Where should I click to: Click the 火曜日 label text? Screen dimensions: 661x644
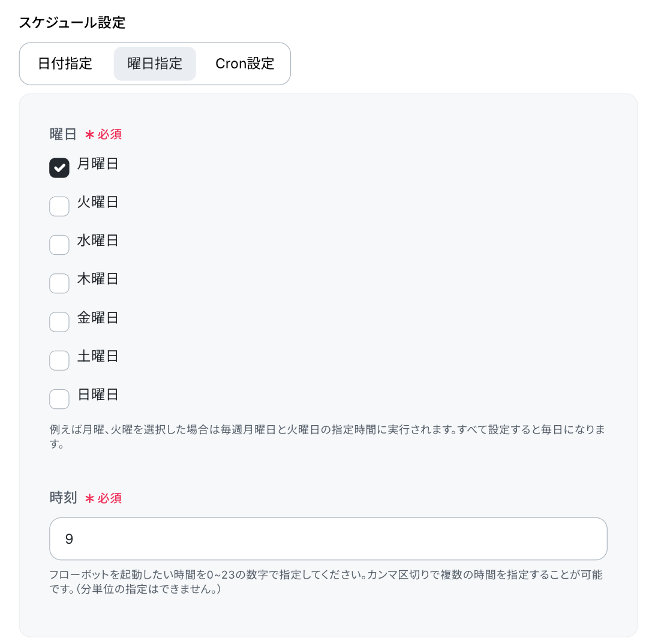(x=97, y=202)
